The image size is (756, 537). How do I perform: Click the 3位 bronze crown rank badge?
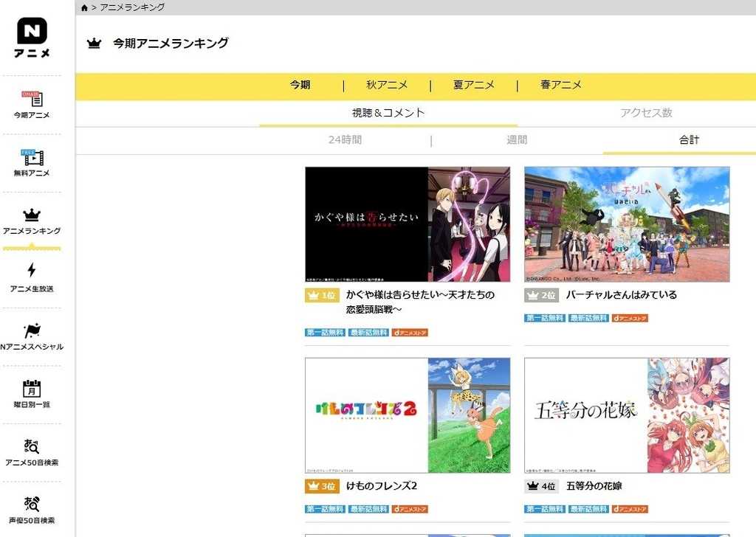point(322,486)
